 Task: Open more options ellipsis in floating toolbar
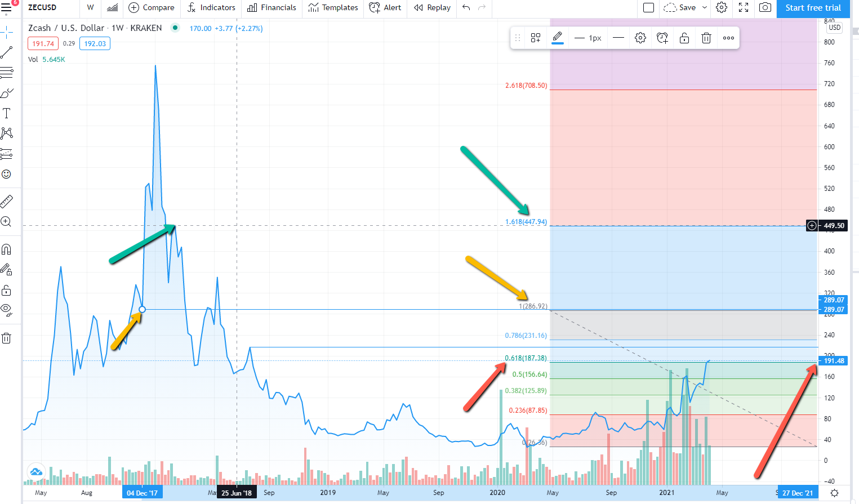[728, 38]
